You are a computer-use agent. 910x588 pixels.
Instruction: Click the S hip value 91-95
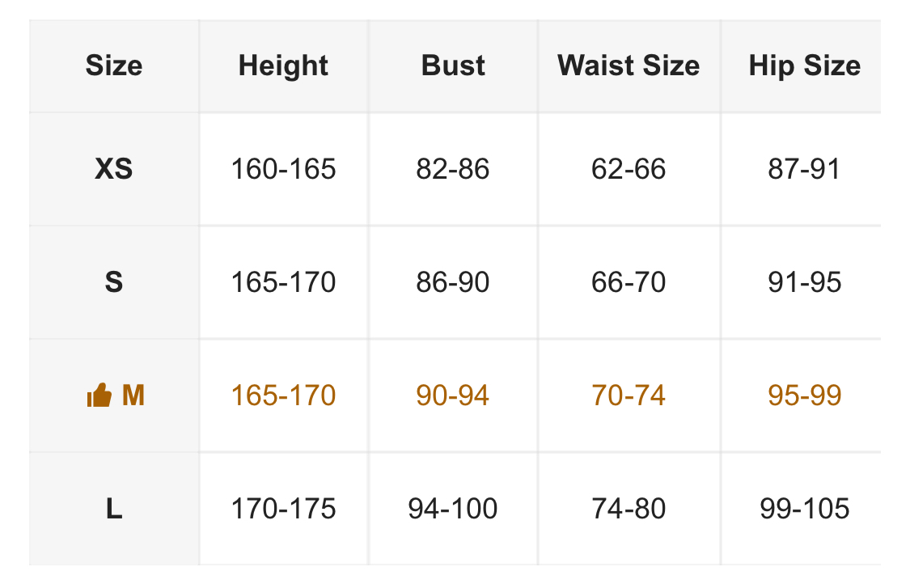pos(804,282)
